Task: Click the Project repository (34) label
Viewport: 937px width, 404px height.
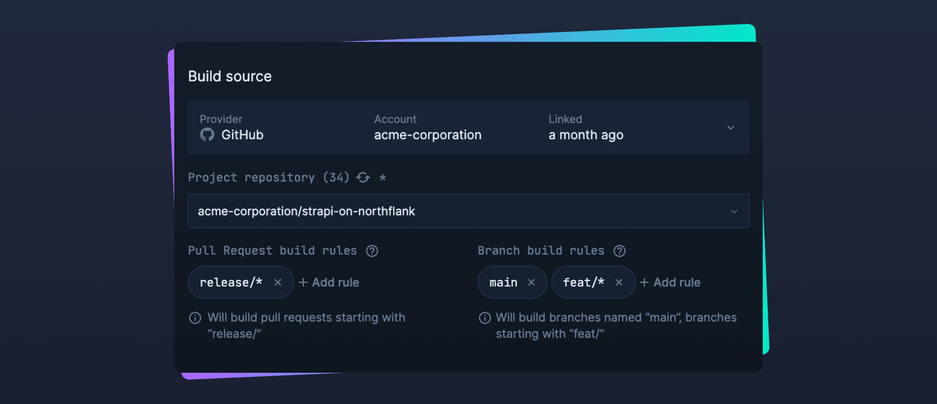Action: click(x=269, y=177)
